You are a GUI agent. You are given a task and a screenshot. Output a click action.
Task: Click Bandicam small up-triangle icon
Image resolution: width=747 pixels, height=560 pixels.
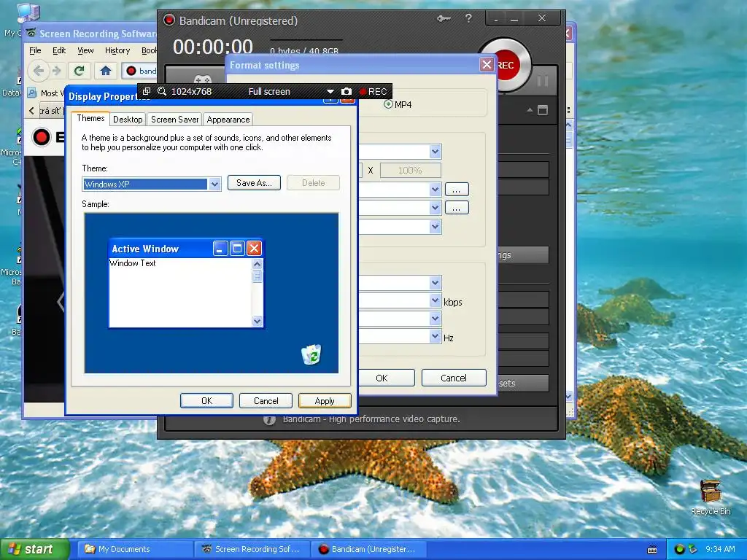530,110
